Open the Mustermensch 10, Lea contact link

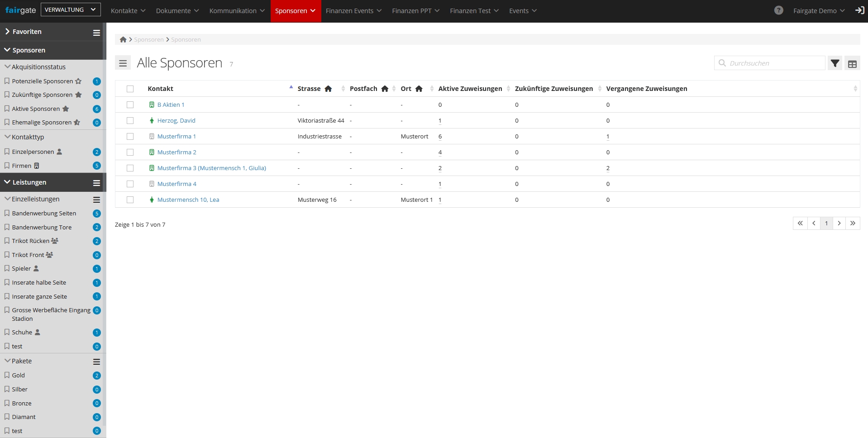(188, 200)
